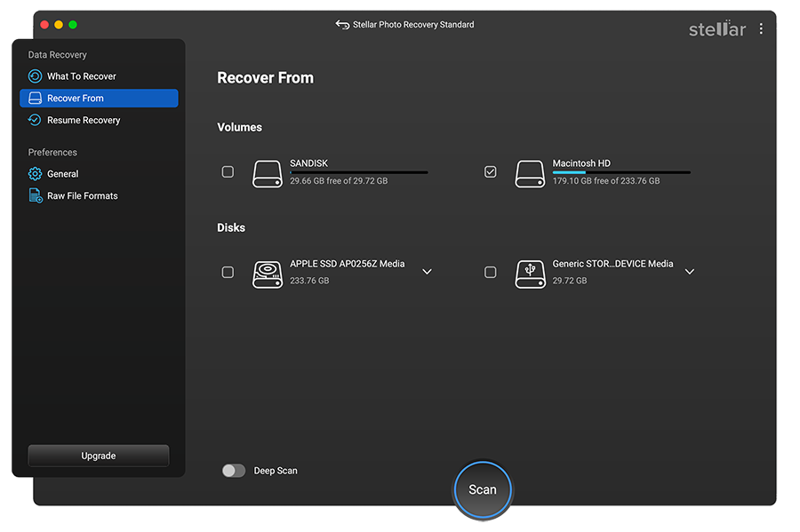
Task: Click the back arrow icon in title bar
Action: pos(342,25)
